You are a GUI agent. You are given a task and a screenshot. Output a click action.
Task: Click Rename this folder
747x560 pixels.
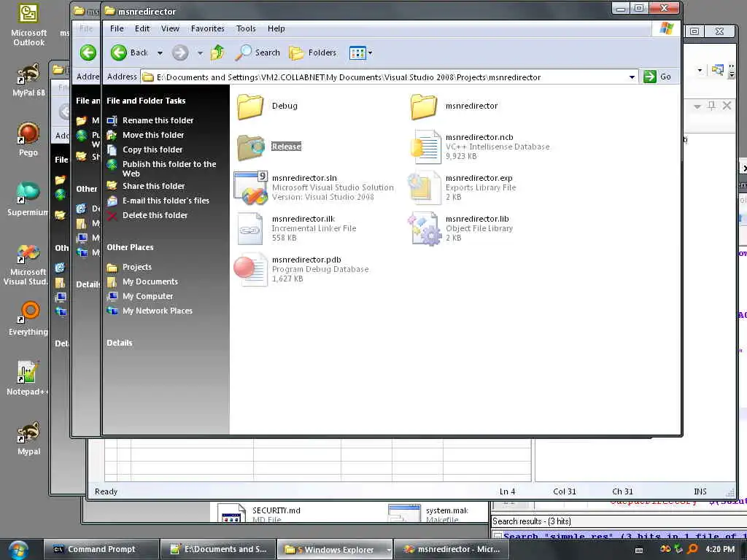point(158,120)
